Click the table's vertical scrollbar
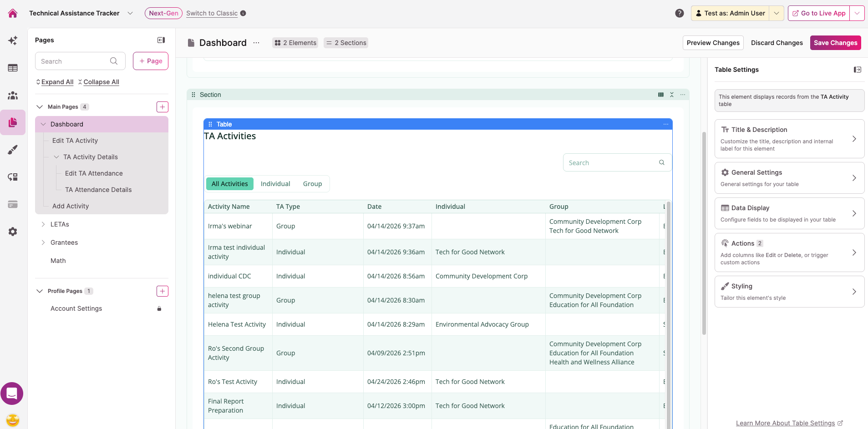 coord(669,315)
